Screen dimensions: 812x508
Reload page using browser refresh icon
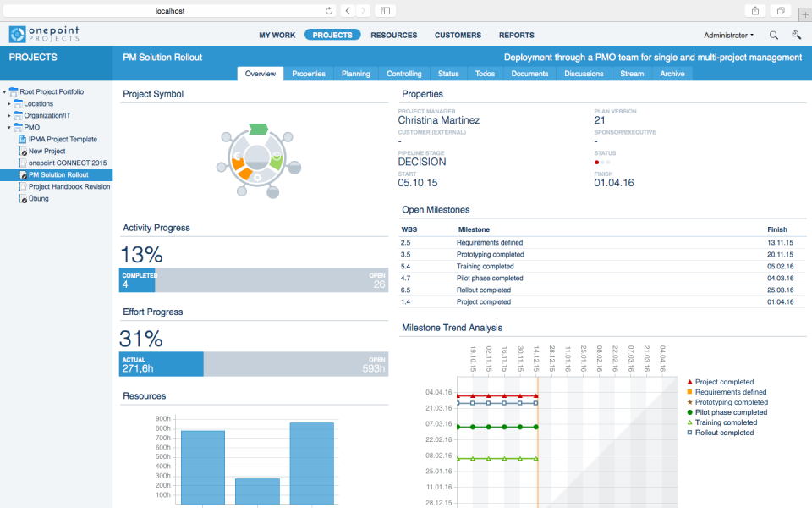(329, 10)
